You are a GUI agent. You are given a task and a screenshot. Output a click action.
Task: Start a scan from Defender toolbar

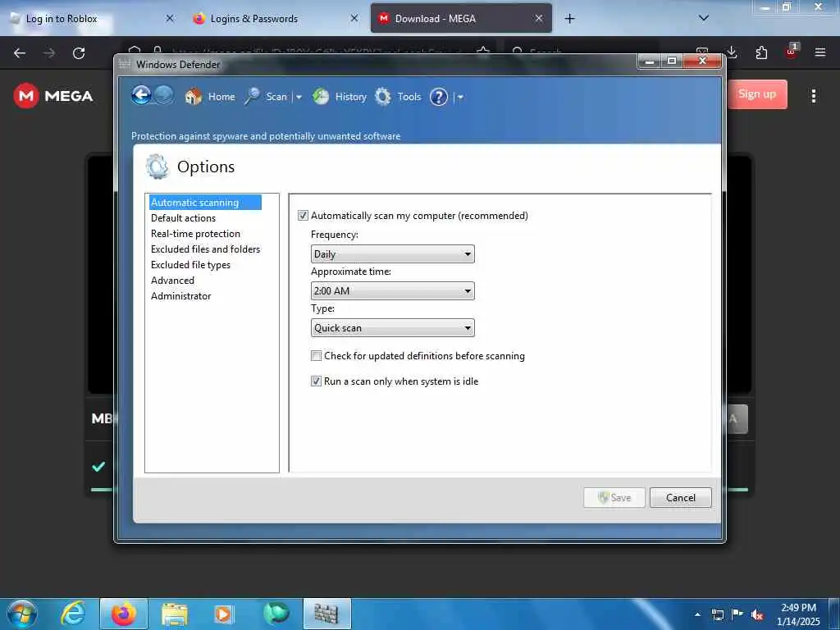267,97
